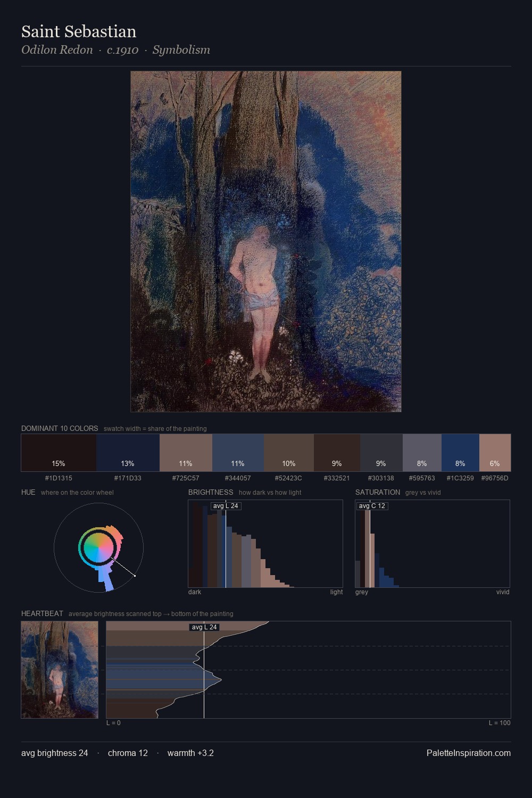Click the 'grey' saturation axis label
This screenshot has height=798, width=532.
click(362, 592)
